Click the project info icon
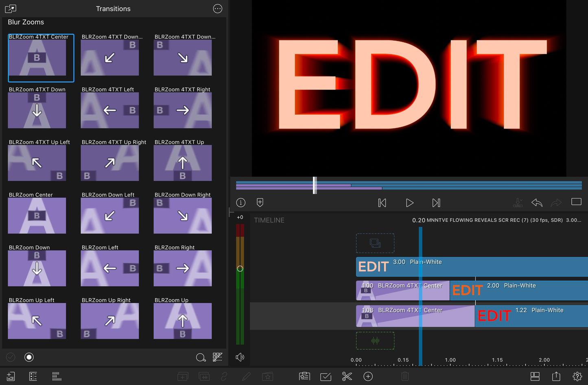 [241, 202]
